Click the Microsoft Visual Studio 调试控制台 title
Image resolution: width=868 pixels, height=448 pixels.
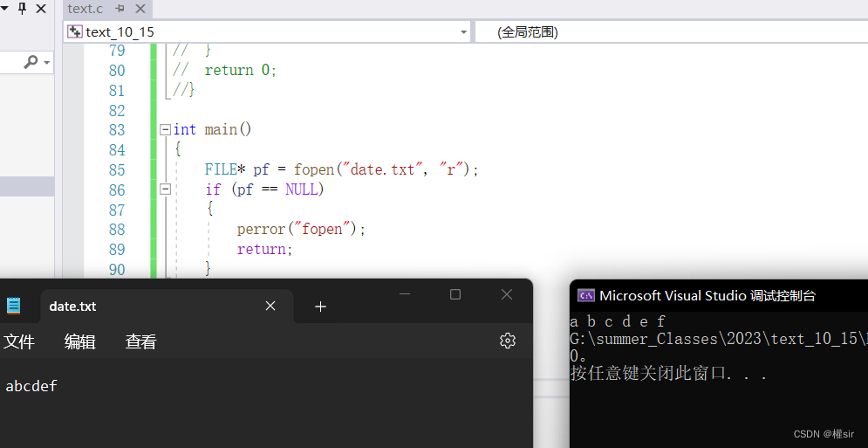tap(707, 295)
